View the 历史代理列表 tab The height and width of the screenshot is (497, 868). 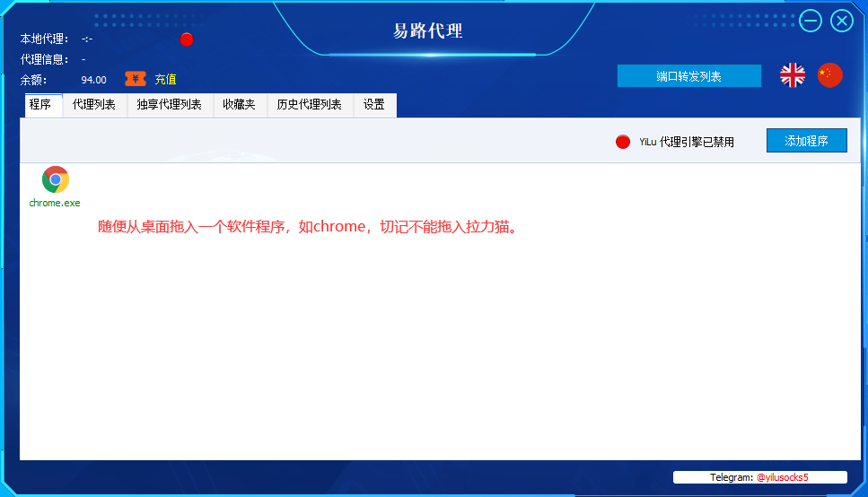point(310,105)
